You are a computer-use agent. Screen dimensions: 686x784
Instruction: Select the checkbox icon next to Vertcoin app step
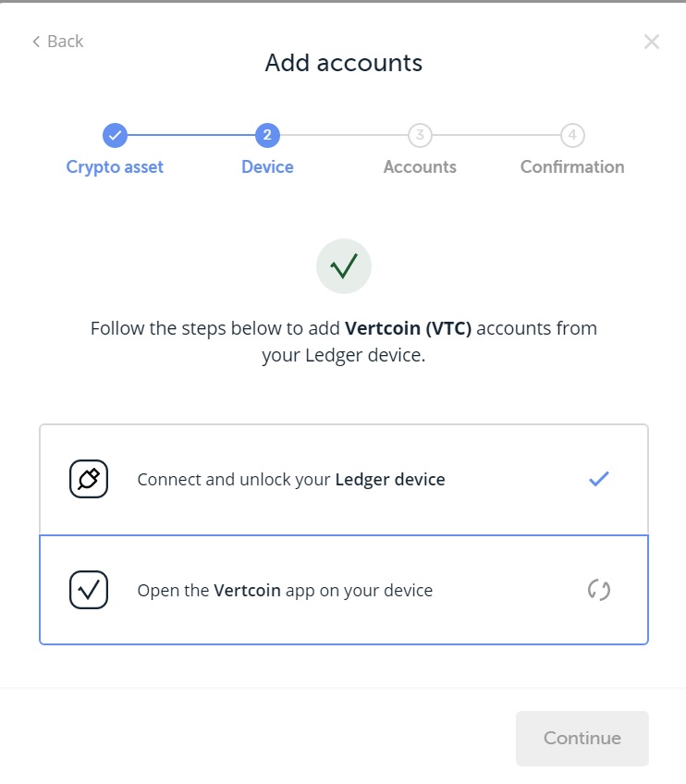tap(88, 590)
